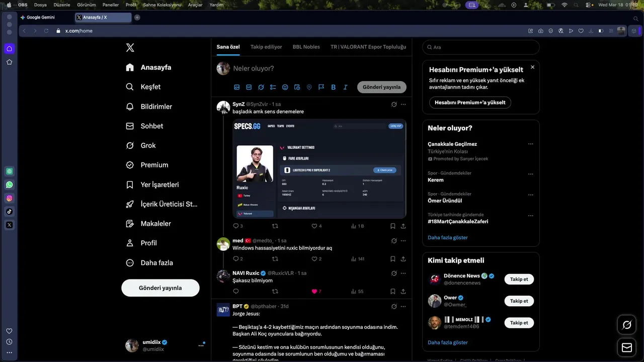Open a new browser tab
Viewport: 644px width, 362px height.
click(137, 17)
